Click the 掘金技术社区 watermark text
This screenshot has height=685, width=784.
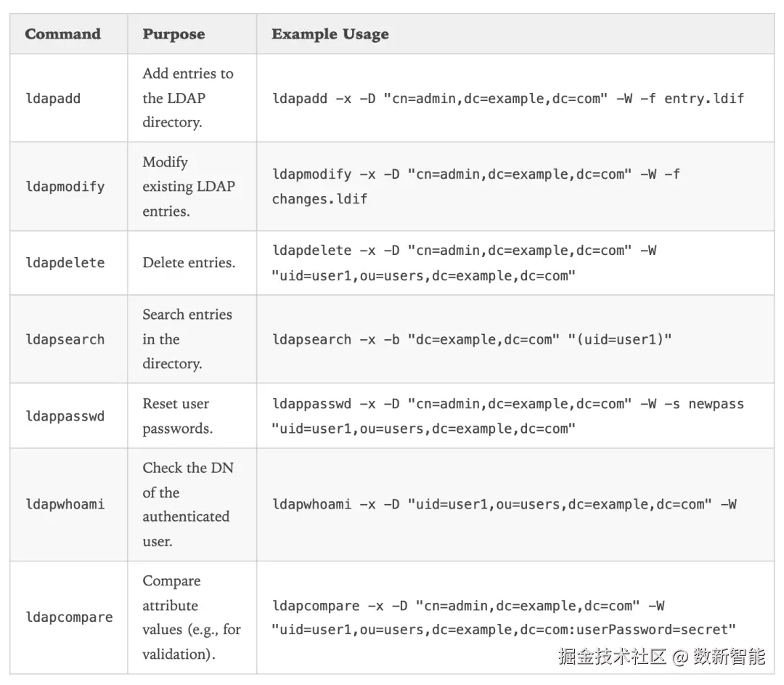coord(612,657)
